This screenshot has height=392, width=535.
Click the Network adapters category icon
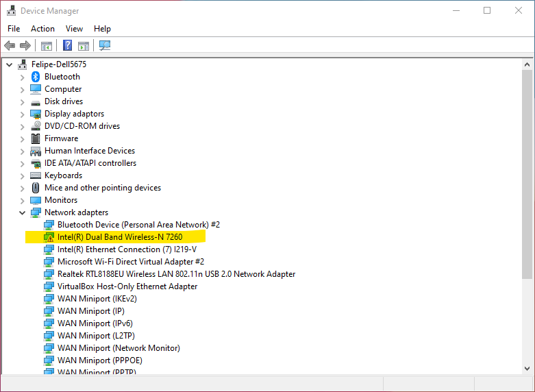click(36, 212)
